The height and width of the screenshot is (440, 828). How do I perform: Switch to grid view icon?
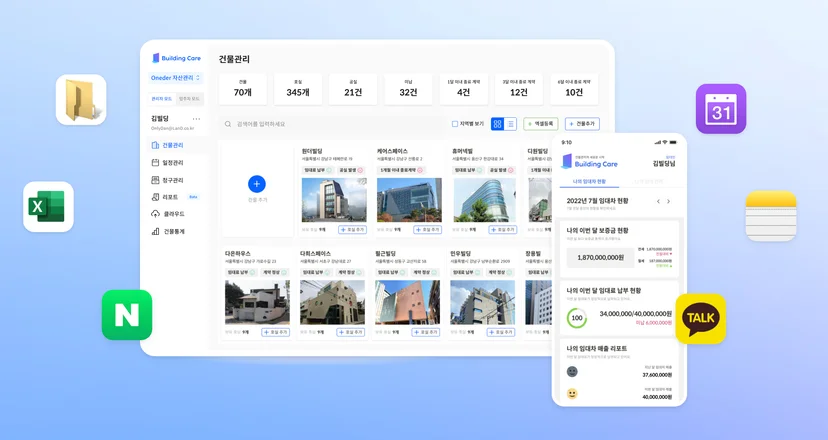497,124
